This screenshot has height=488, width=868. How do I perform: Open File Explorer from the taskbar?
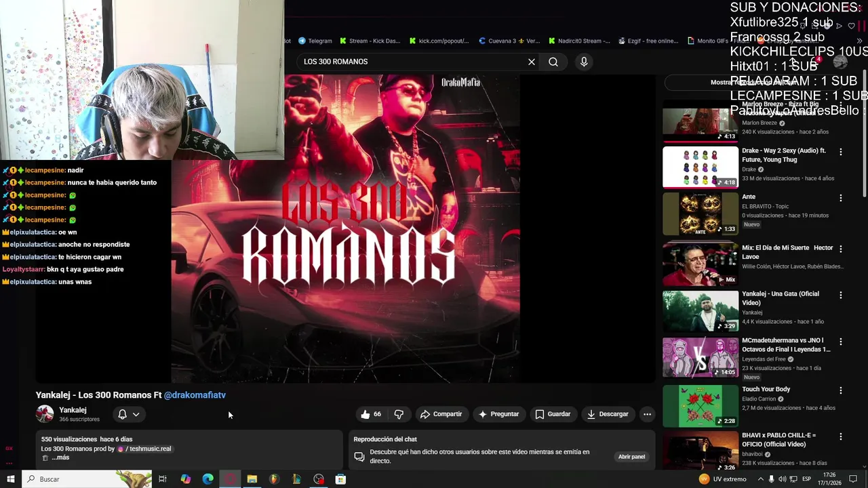click(252, 479)
